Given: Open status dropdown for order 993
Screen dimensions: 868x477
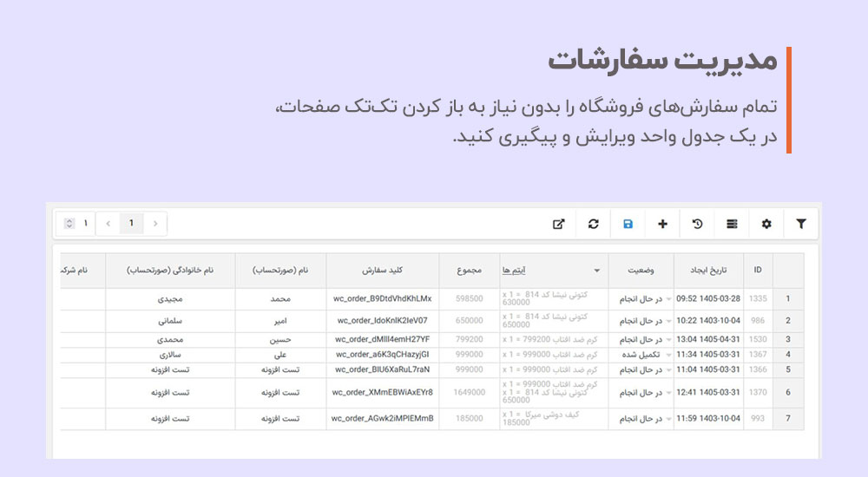Looking at the screenshot, I should (668, 419).
